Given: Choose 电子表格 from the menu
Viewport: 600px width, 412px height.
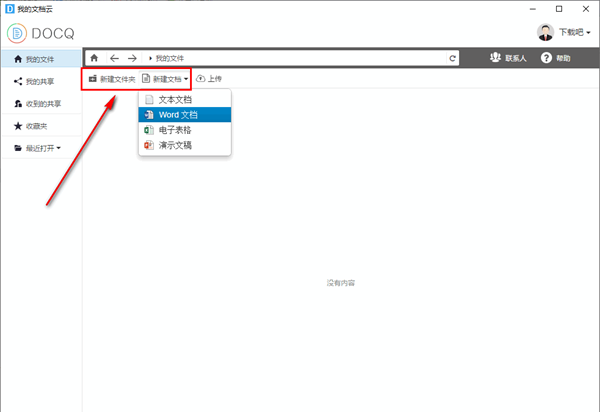Looking at the screenshot, I should tap(185, 130).
